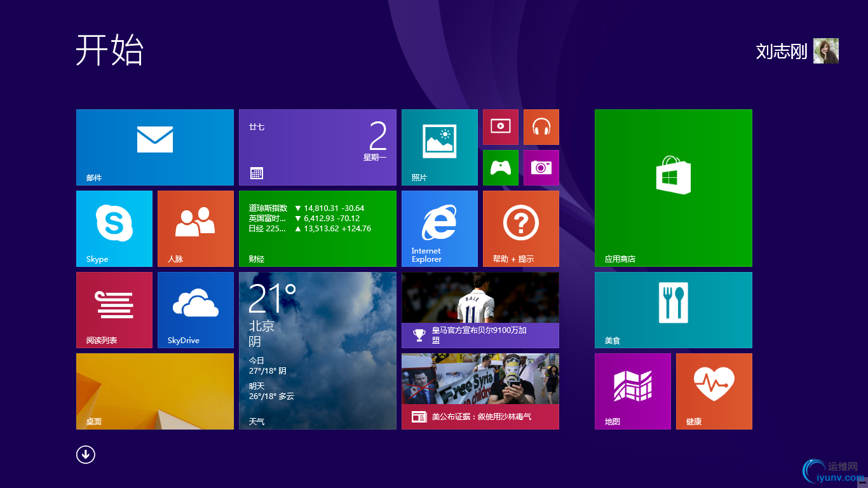Open the 刘志刚 user account menu
This screenshot has height=488, width=868.
click(797, 51)
